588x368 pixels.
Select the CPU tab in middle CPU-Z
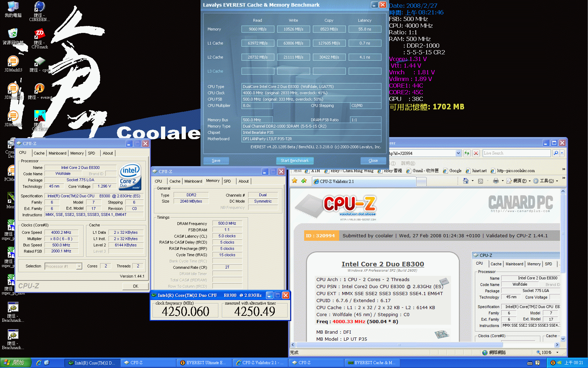point(158,181)
